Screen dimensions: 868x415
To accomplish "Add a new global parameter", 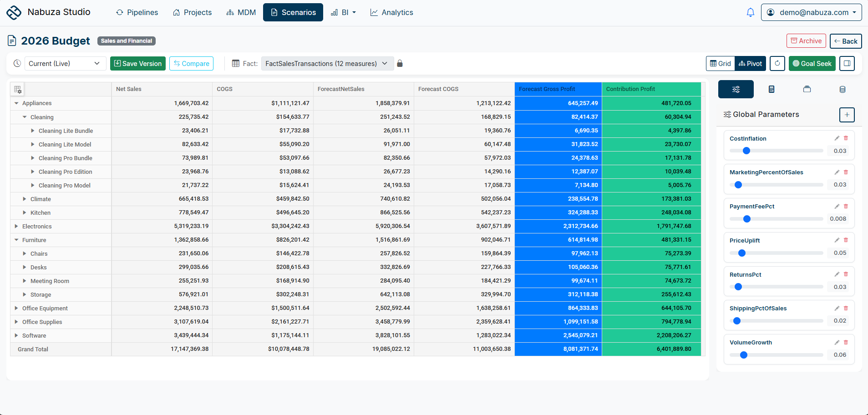I will 847,115.
